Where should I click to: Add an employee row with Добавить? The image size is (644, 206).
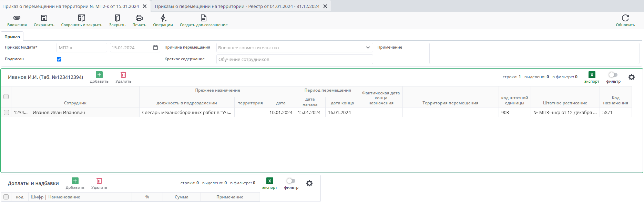click(99, 75)
